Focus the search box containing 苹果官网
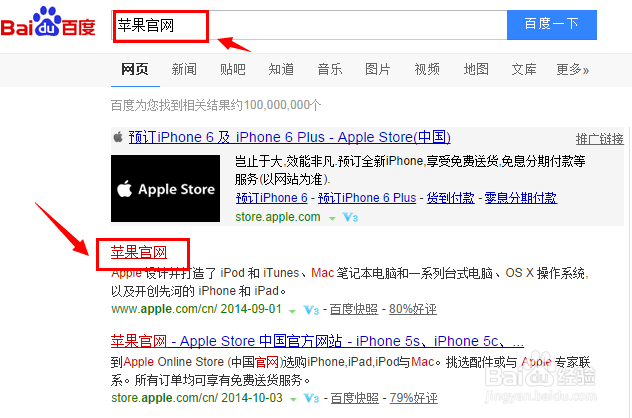This screenshot has width=632, height=418. pyautogui.click(x=309, y=25)
